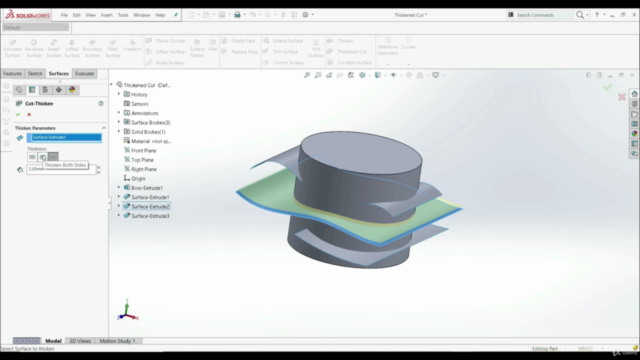Image resolution: width=640 pixels, height=360 pixels.
Task: Click the Untrim Surface tool
Action: pos(283,63)
